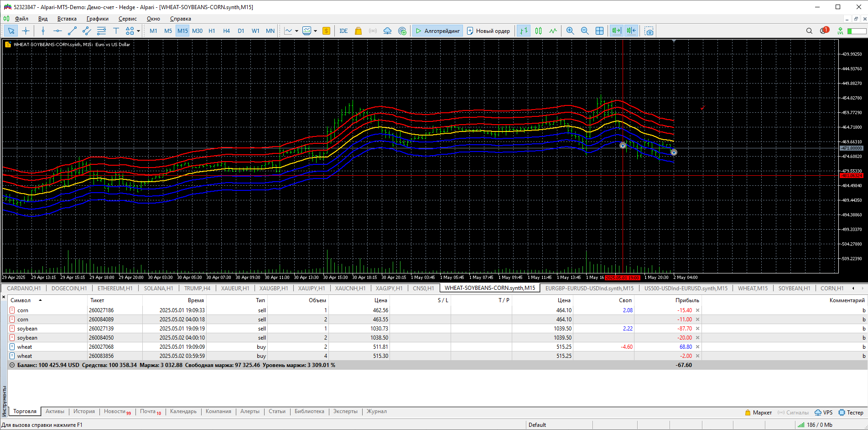The width and height of the screenshot is (868, 430).
Task: Click the tile windows grid icon
Action: point(599,31)
